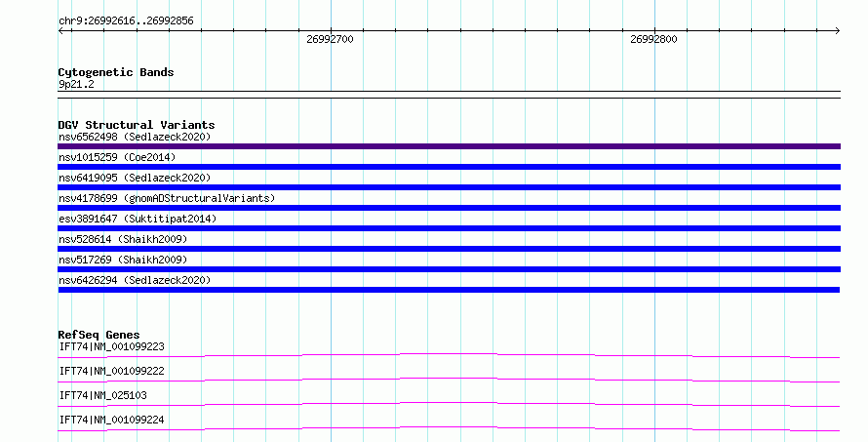Open variant nsv6419095 (Sedlazeck2020) label
This screenshot has height=442, width=868.
pos(135,178)
